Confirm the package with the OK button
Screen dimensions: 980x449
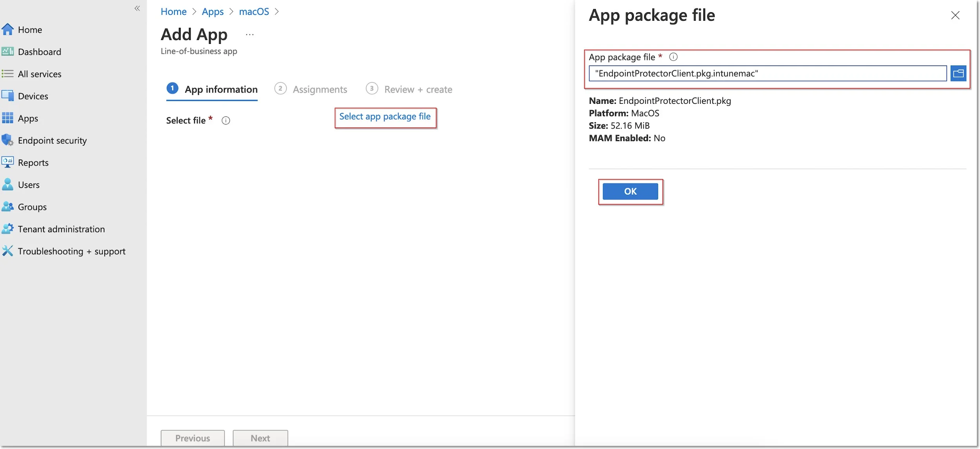pyautogui.click(x=630, y=191)
